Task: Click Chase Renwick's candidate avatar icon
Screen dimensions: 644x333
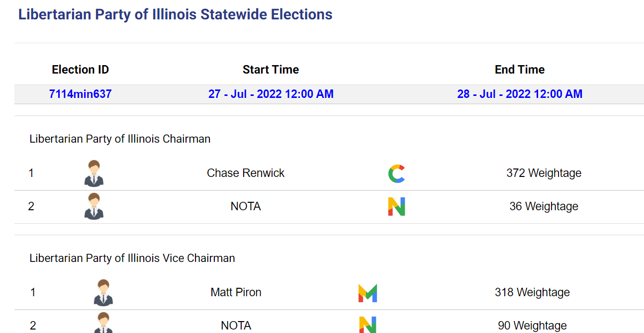Action: [x=94, y=173]
